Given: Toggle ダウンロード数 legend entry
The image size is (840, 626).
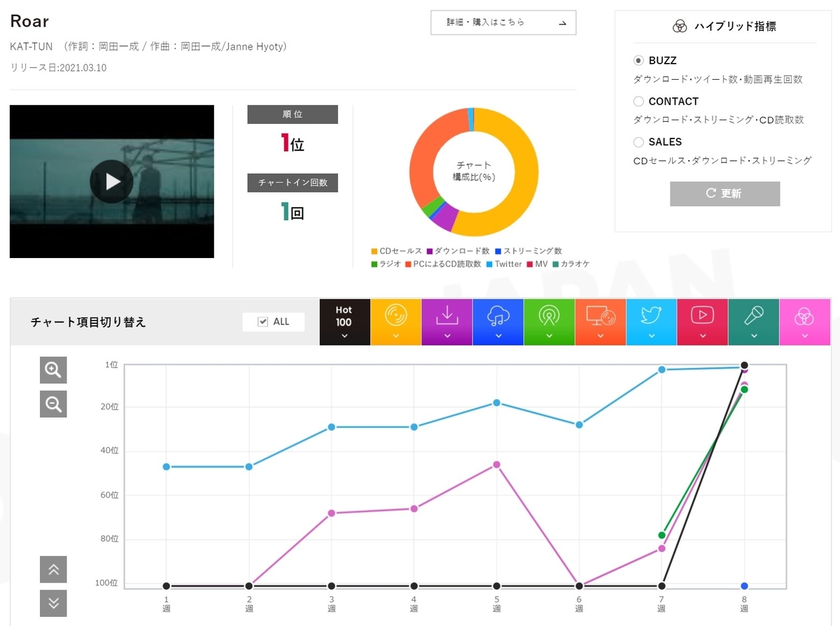Looking at the screenshot, I should 458,251.
